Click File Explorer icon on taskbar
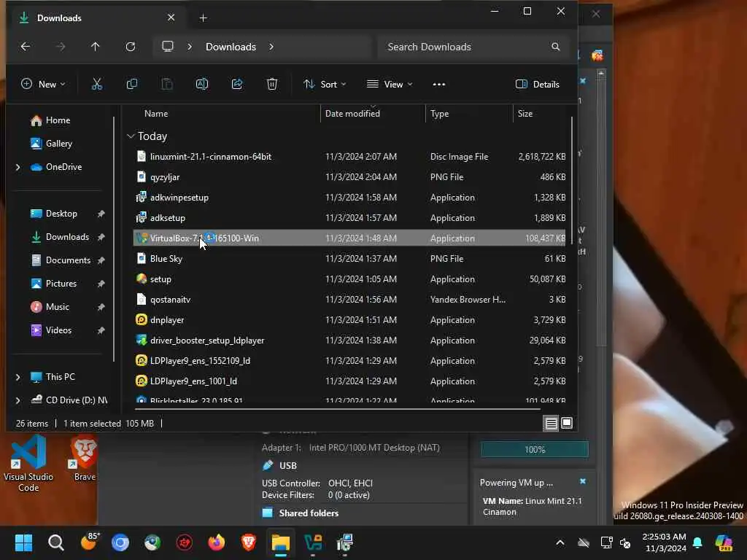747x560 pixels. point(281,542)
